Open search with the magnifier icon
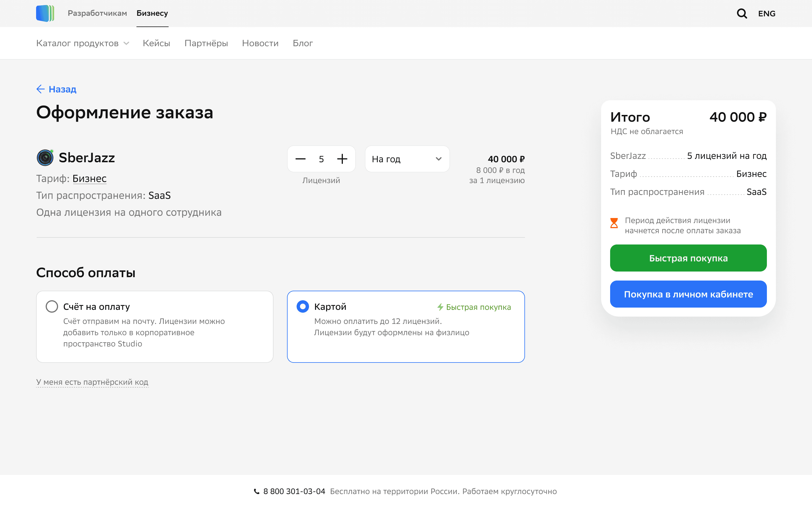812x507 pixels. [x=742, y=14]
